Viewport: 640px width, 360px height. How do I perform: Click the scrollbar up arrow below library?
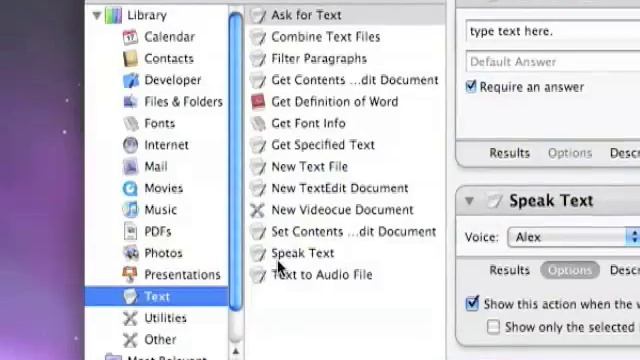click(236, 351)
